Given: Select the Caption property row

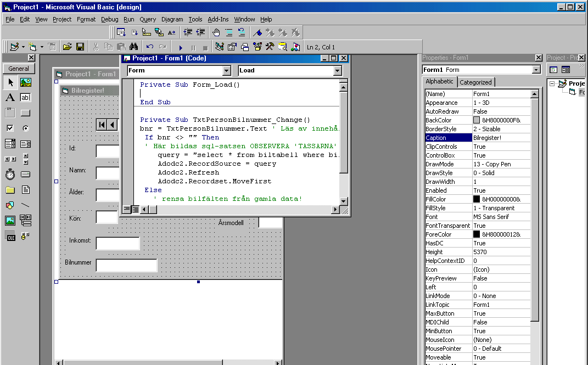Looking at the screenshot, I should [x=478, y=138].
